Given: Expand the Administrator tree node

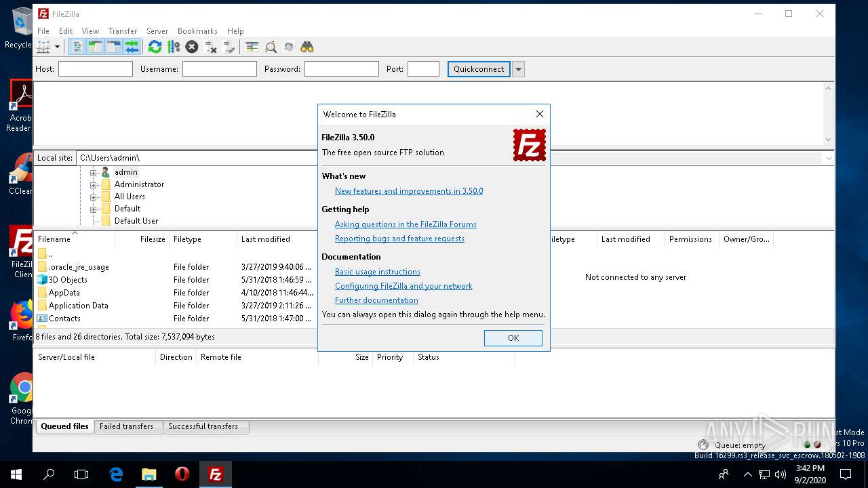Looking at the screenshot, I should (94, 184).
